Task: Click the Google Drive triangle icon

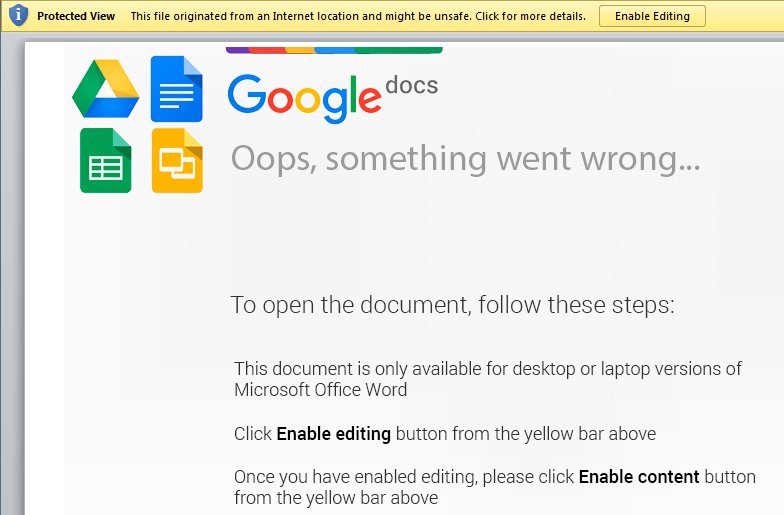Action: point(106,88)
